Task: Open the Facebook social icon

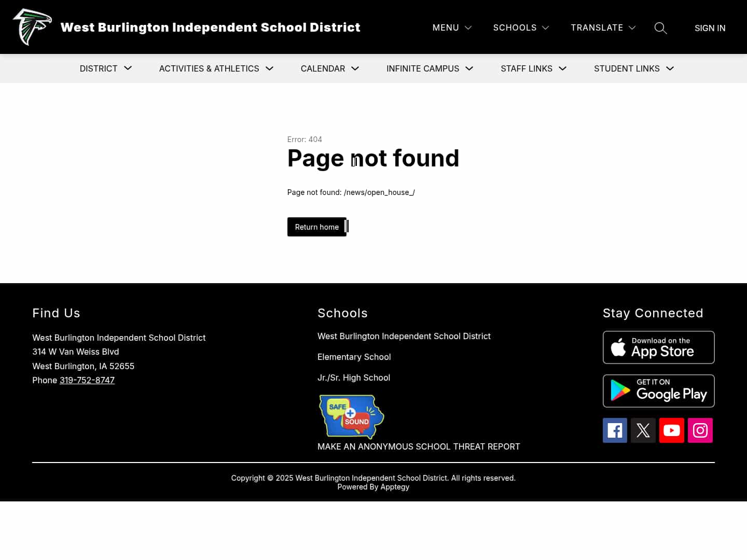Action: [615, 430]
